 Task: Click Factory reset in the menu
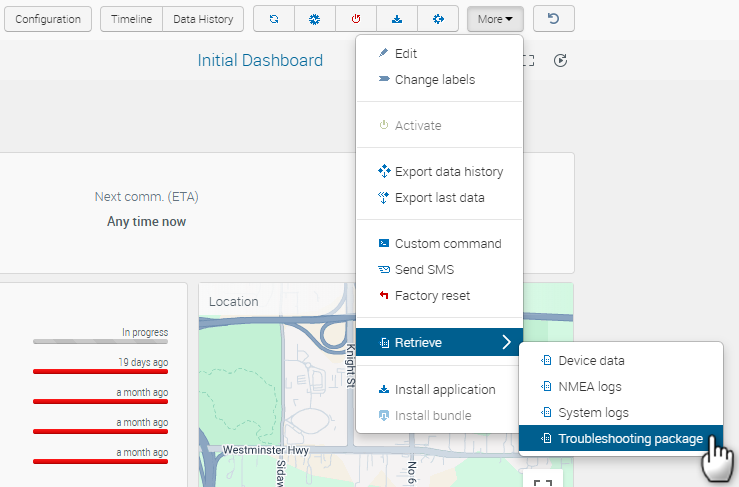[x=432, y=295]
